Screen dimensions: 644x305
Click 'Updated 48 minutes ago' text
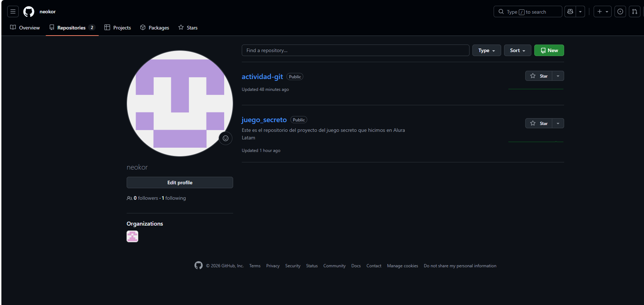tap(265, 89)
